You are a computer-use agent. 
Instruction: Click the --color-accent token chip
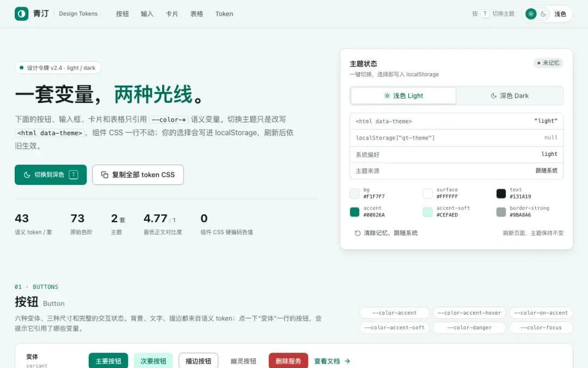pyautogui.click(x=395, y=313)
